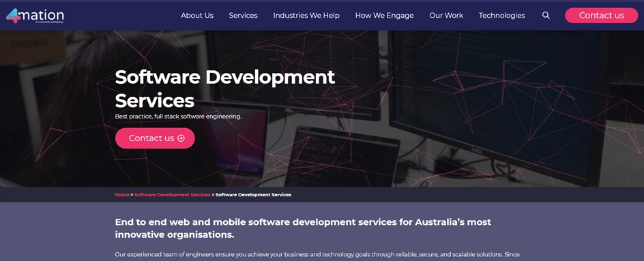Click the 'Our experienced team of engineers' paragraph
Viewport: 644px width, 261px height.
pyautogui.click(x=317, y=255)
